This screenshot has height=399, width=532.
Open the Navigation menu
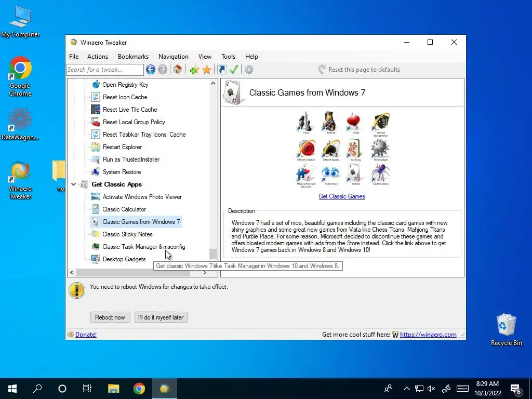[x=174, y=57]
